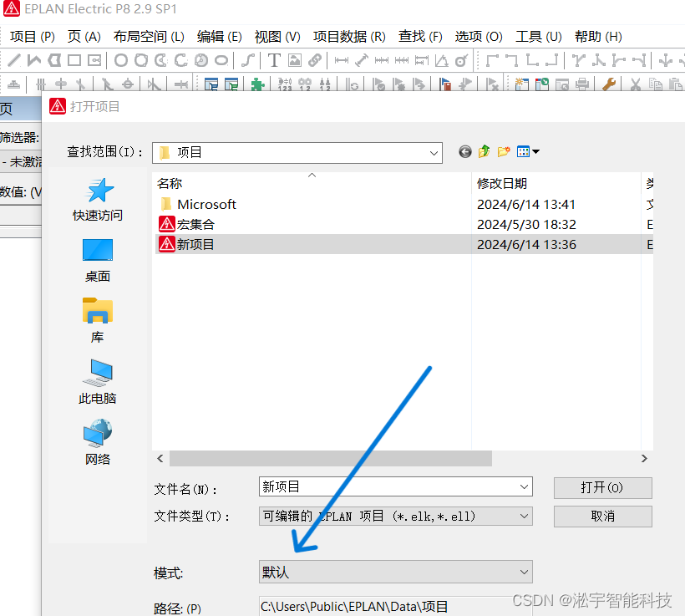Select the Polygon drawing tool
Screen dimensions: 685x616
54,60
